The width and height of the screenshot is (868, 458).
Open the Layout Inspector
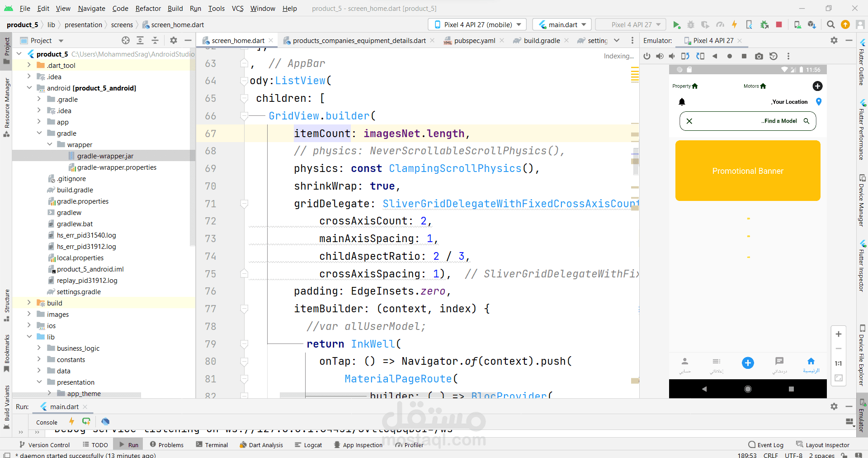(823, 445)
